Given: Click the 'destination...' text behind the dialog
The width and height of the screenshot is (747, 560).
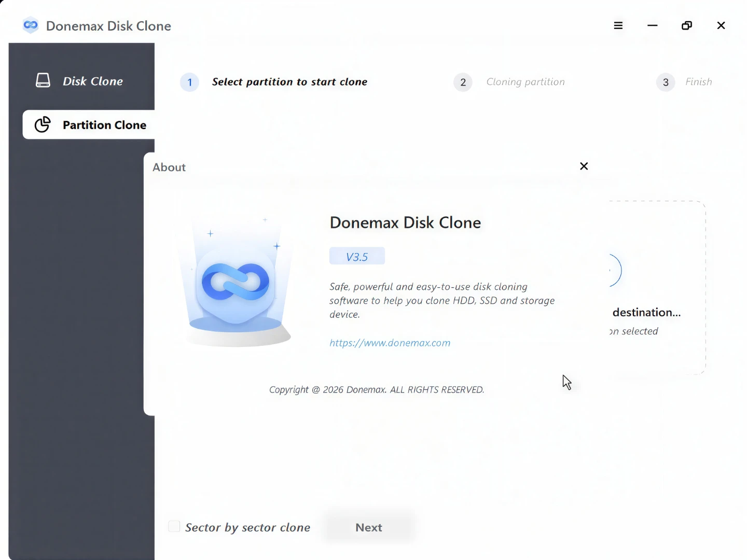Looking at the screenshot, I should pyautogui.click(x=646, y=312).
